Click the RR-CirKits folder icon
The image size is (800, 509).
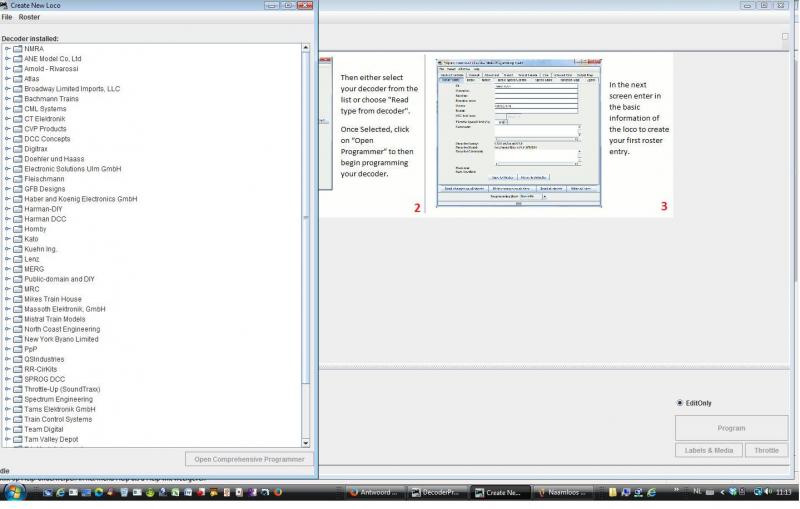(18, 369)
